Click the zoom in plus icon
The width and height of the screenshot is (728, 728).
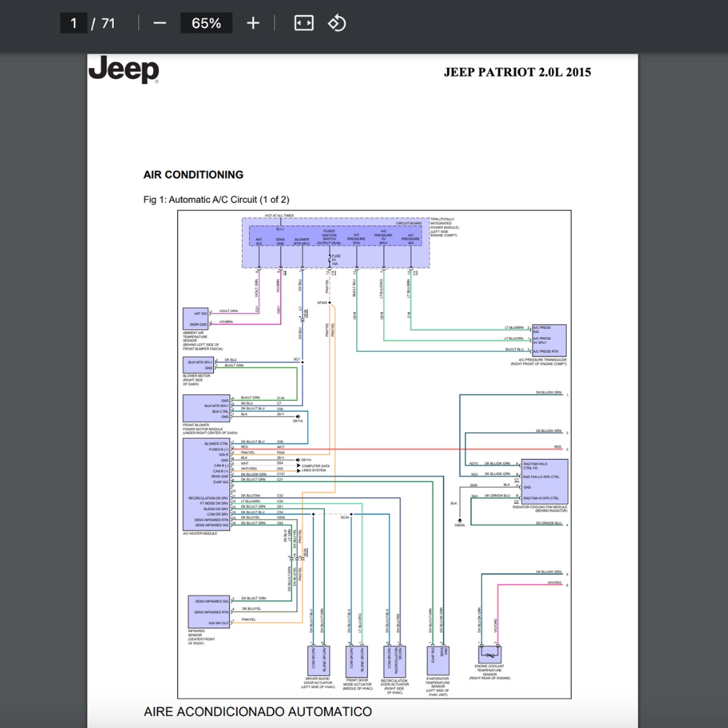(253, 23)
